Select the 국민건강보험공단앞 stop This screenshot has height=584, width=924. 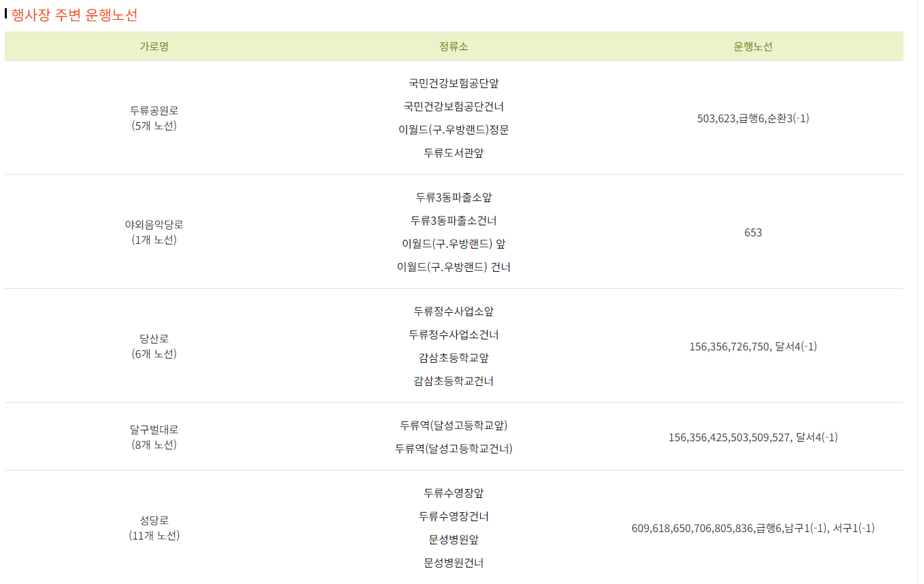[x=453, y=83]
